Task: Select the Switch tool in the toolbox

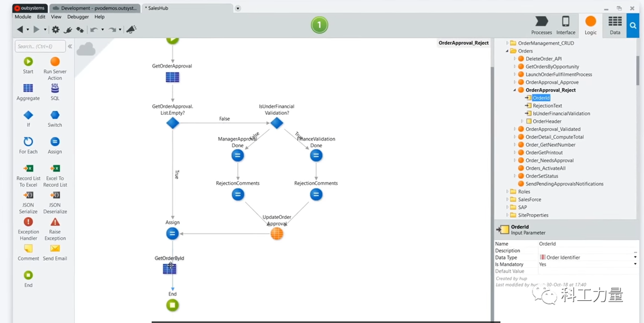Action: (55, 115)
